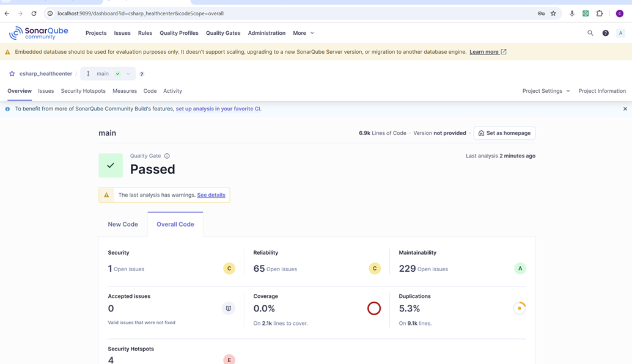
Task: Select the Overall Code tab
Action: pos(175,224)
